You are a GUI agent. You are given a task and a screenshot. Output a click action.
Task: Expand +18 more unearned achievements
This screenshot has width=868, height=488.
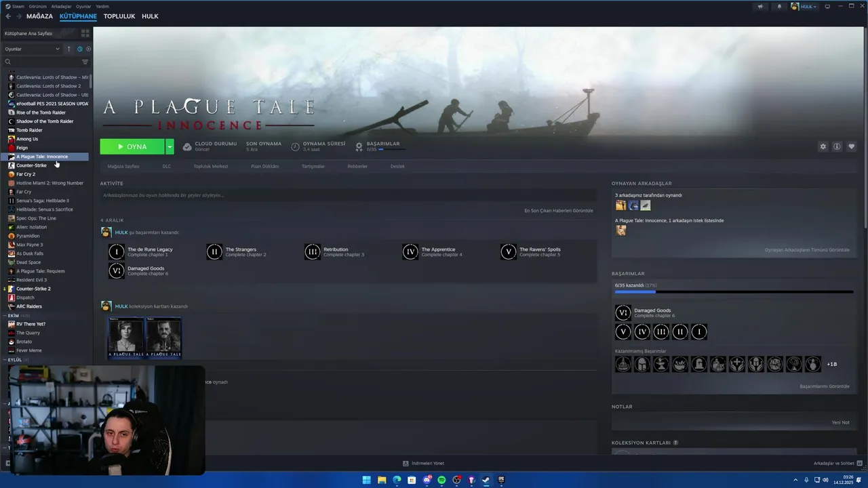coord(831,365)
